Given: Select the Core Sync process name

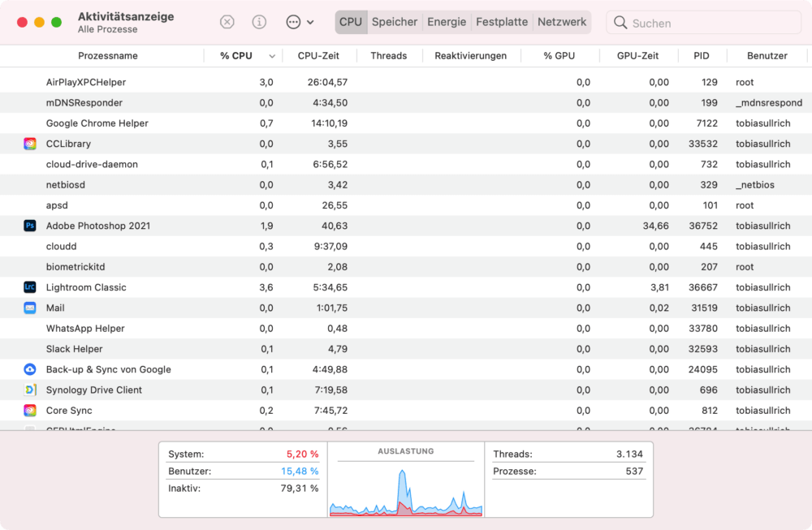Looking at the screenshot, I should click(x=69, y=411).
